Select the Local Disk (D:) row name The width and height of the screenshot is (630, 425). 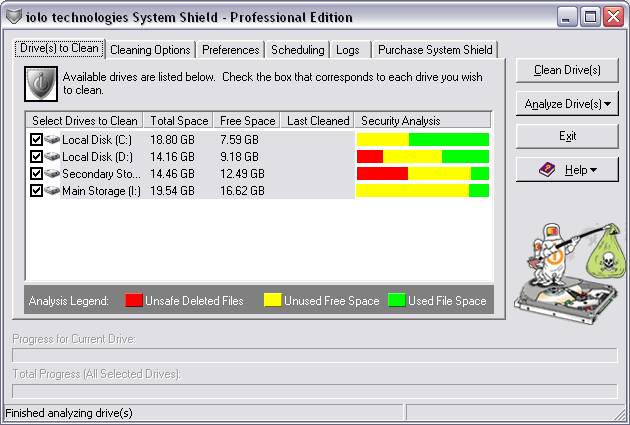click(98, 157)
